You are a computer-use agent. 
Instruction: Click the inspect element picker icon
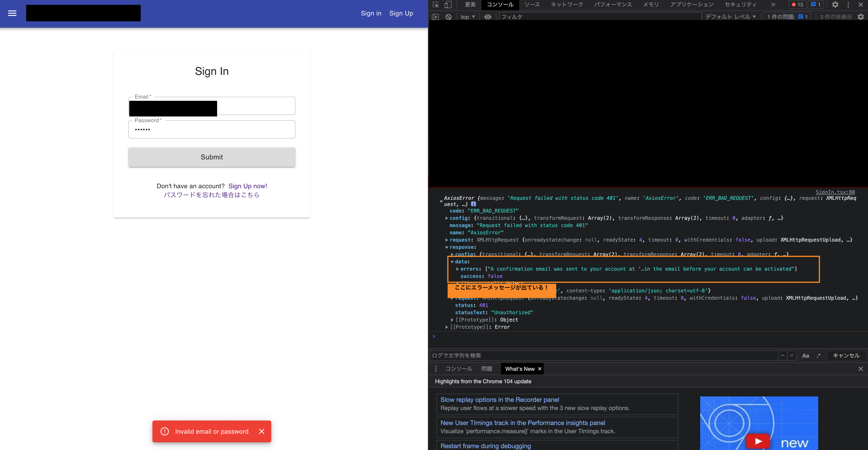[x=436, y=5]
